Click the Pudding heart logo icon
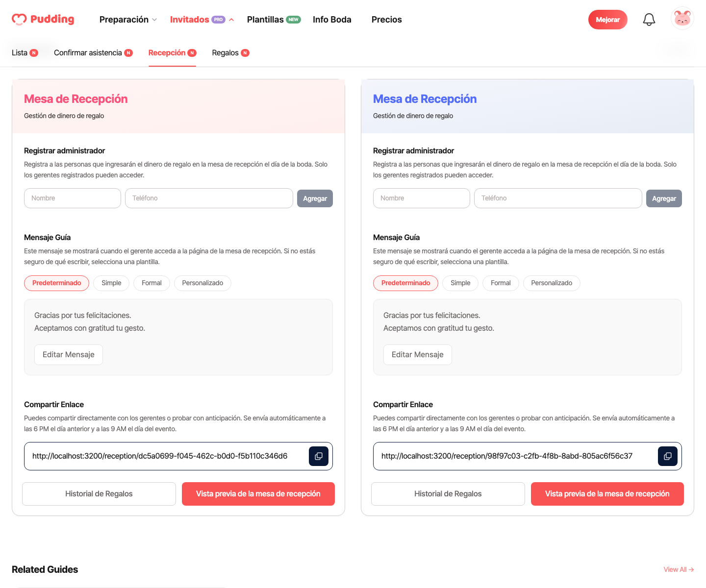 click(x=19, y=20)
